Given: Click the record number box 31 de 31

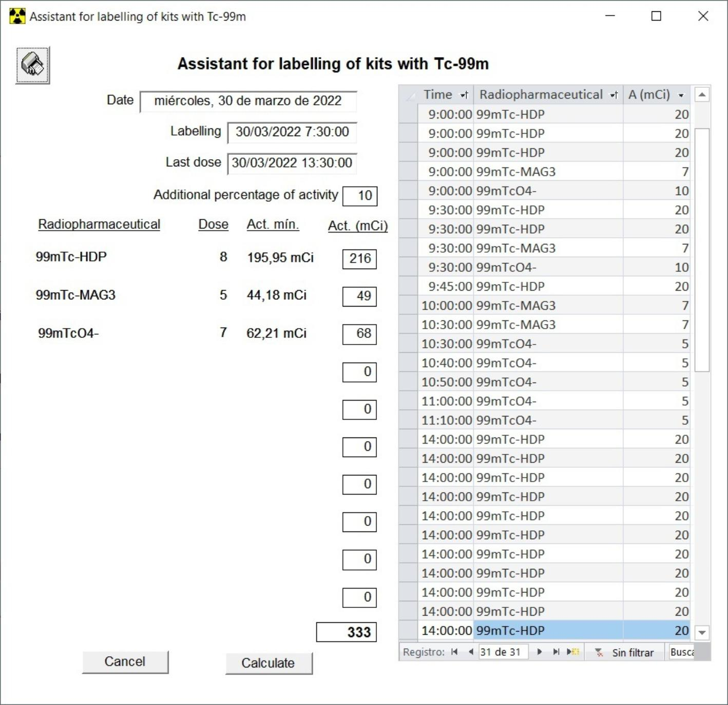Looking at the screenshot, I should point(504,652).
